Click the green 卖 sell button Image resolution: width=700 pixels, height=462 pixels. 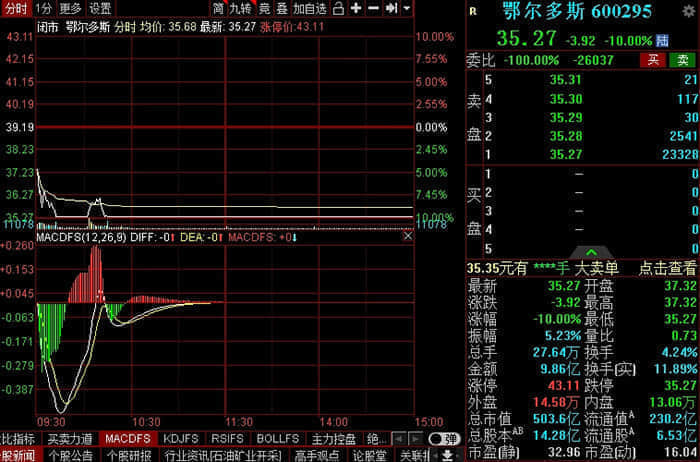click(683, 60)
